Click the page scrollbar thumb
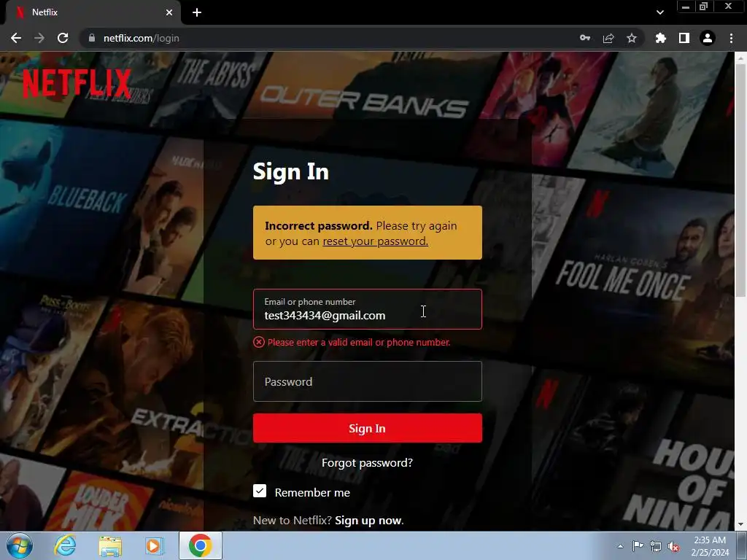This screenshot has width=747, height=560. 741,181
